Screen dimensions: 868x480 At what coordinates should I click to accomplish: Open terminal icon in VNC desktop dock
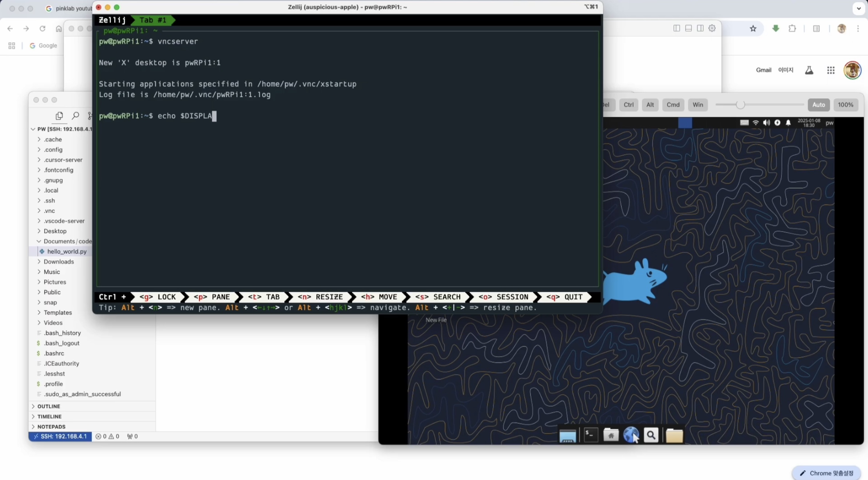[x=591, y=435]
